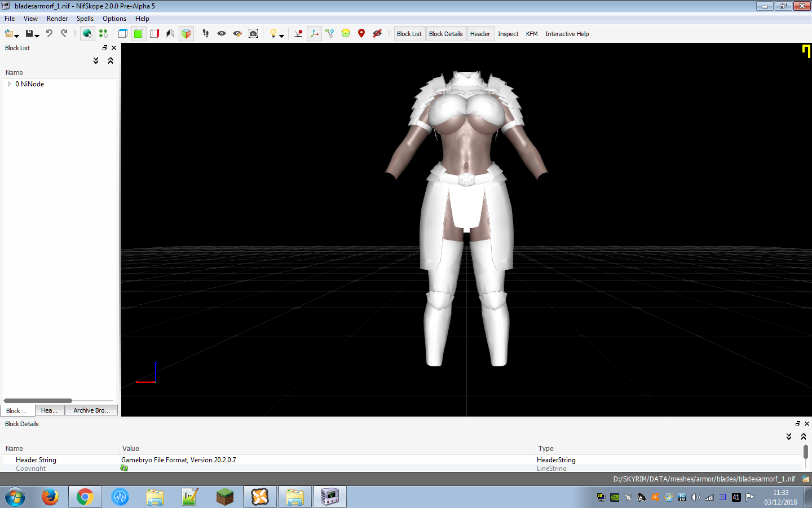Close the Block List panel
The image size is (812, 508).
114,48
